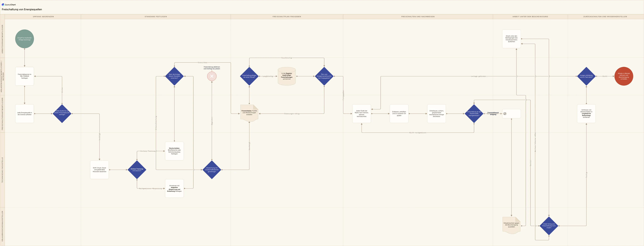Select the decision diamond 'Abweichung mit Zusatzmaßnahmen genehmigt?'
The height and width of the screenshot is (246, 644).
pyautogui.click(x=212, y=170)
